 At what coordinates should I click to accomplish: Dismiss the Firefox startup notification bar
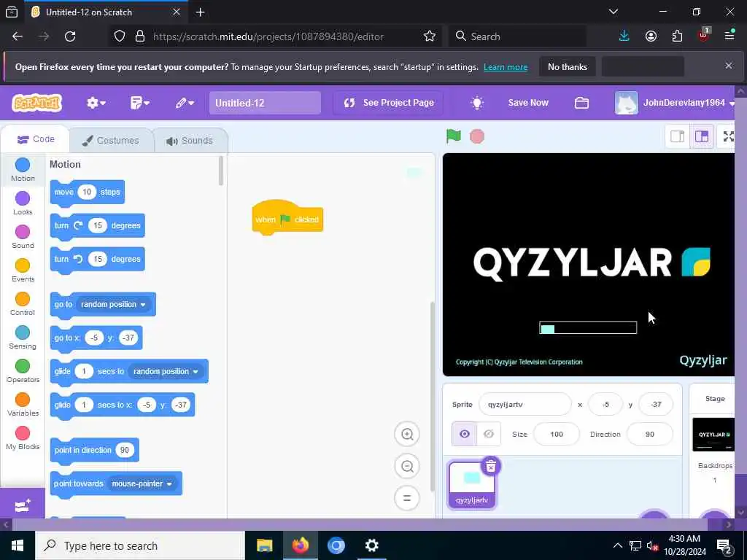[729, 66]
